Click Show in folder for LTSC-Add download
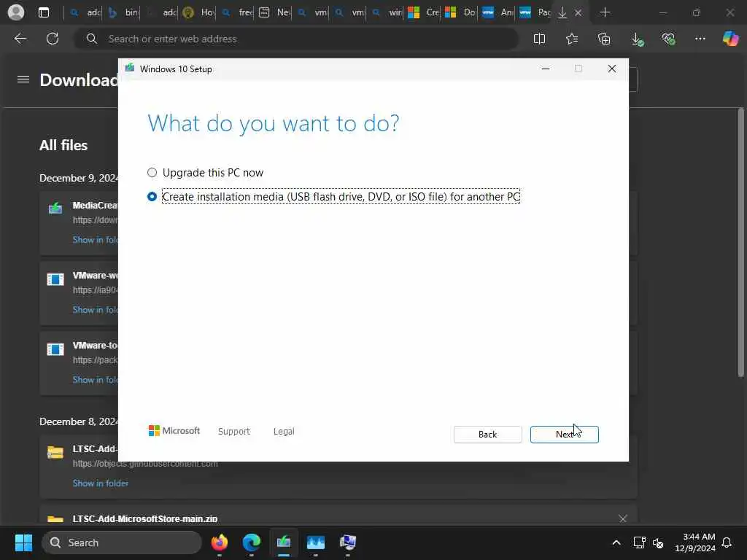Screen dimensions: 747x560 [x=101, y=483]
